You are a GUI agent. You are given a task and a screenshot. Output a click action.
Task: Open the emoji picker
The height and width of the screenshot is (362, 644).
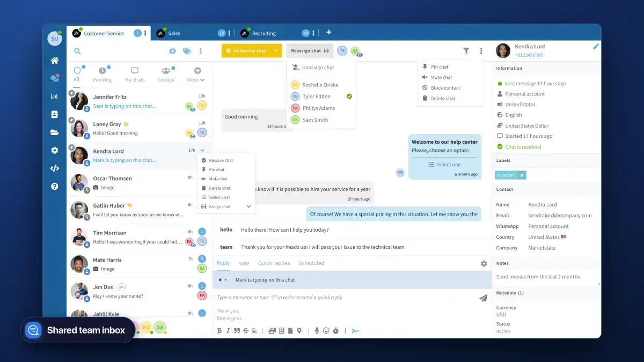[x=326, y=331]
